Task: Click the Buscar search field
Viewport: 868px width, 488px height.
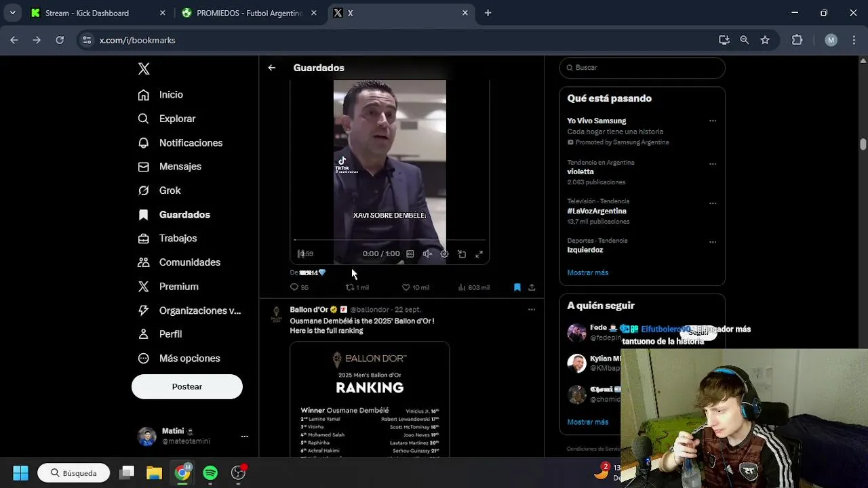Action: 642,68
